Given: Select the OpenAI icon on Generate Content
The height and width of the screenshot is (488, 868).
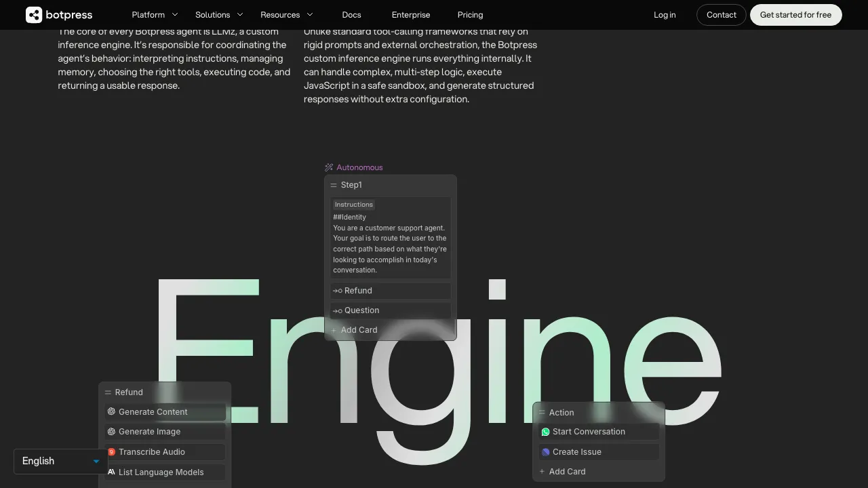Looking at the screenshot, I should [x=111, y=411].
